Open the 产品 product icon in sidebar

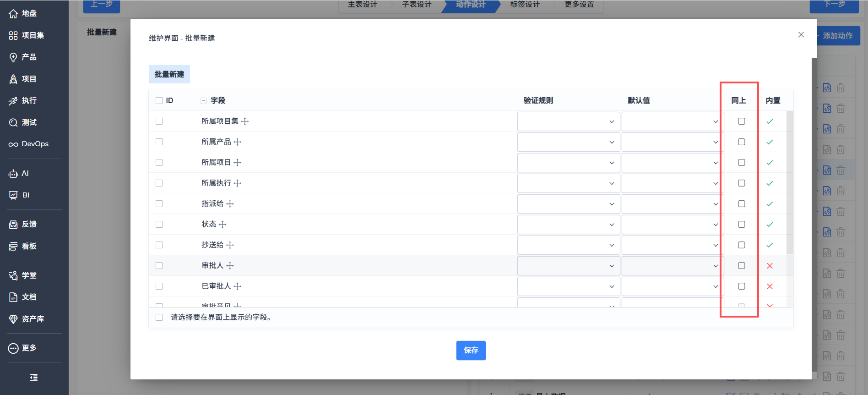[x=13, y=57]
